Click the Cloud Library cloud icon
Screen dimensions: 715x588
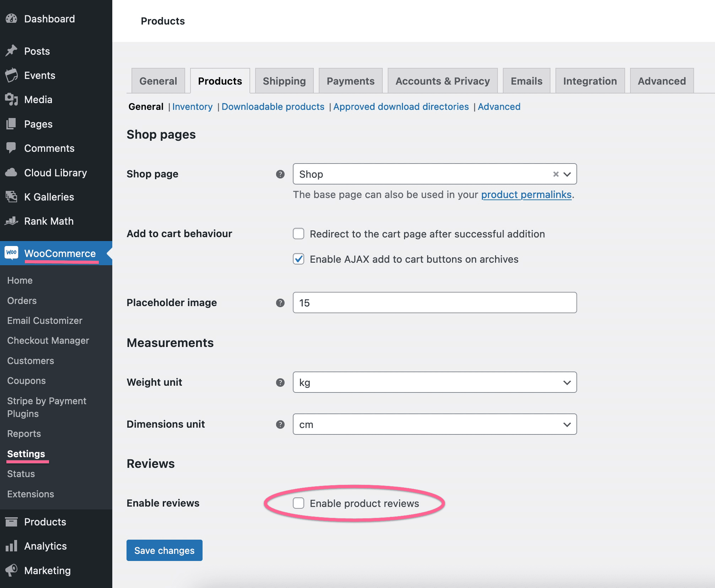(x=11, y=172)
